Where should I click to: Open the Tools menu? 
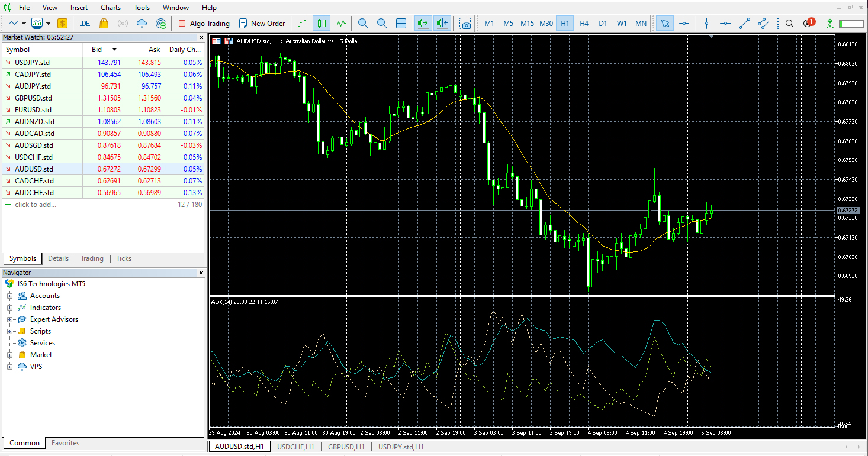(x=142, y=8)
